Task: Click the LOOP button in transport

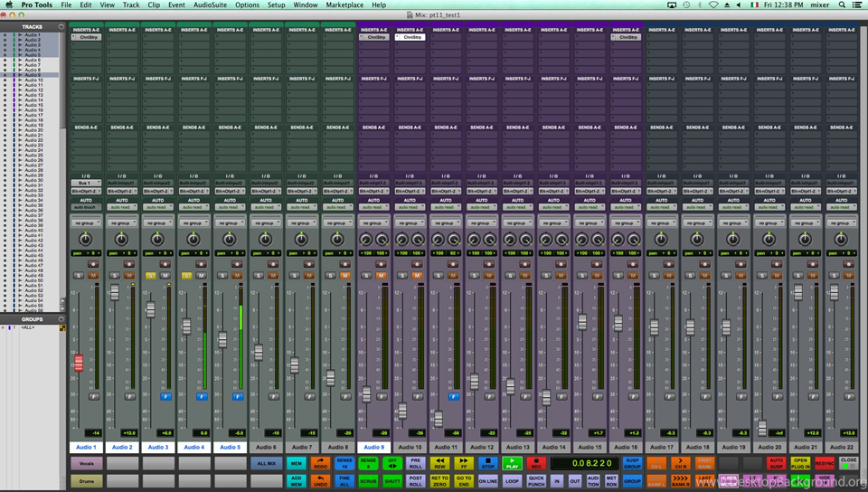Action: [x=513, y=481]
